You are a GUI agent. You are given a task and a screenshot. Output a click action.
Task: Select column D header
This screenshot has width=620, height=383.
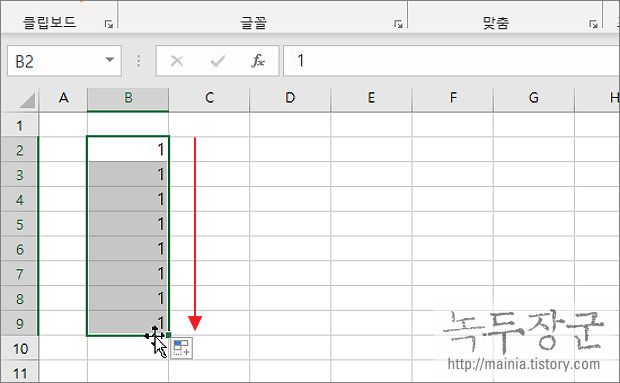click(x=290, y=98)
